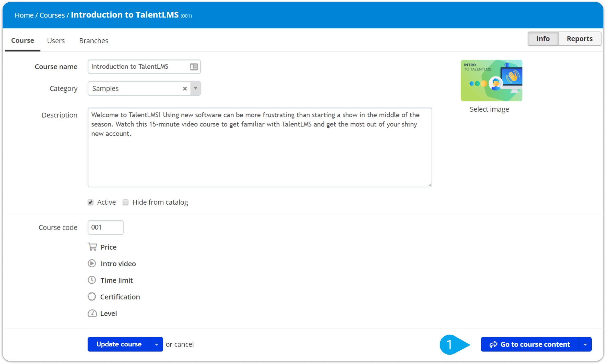
Task: Click the Certification badge icon
Action: coord(92,297)
